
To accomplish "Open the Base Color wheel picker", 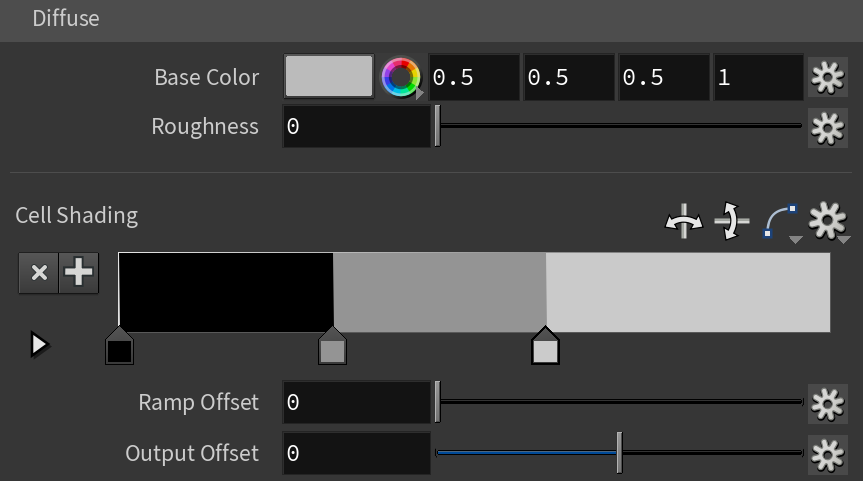I will (401, 77).
